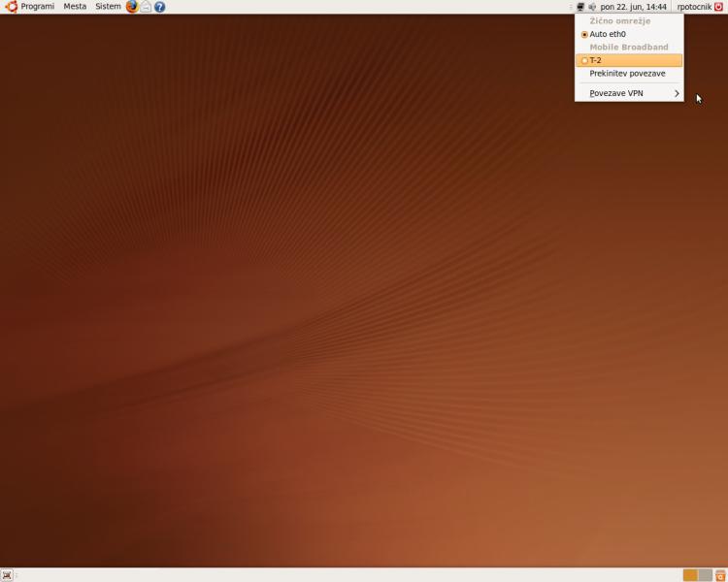
Task: Open the Firefox browser launcher icon
Action: [132, 7]
